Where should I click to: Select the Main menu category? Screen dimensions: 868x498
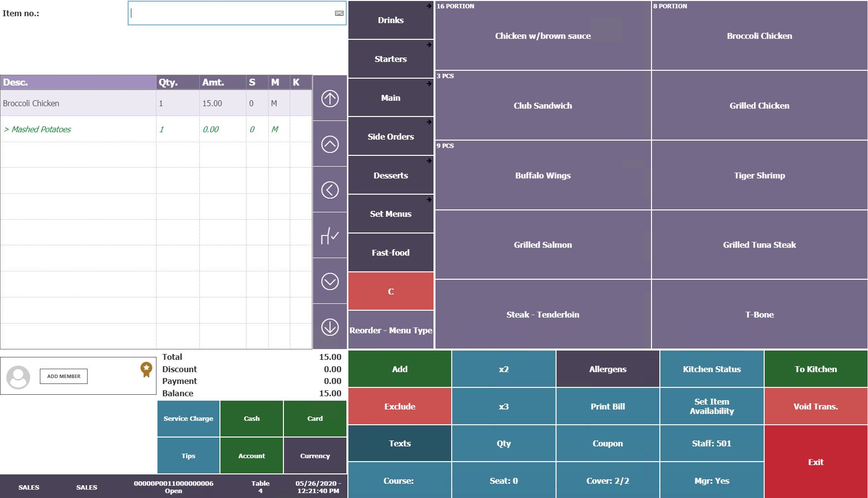pos(391,98)
